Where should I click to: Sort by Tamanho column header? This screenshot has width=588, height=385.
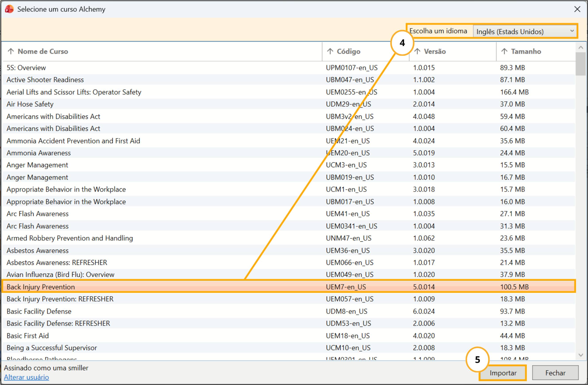pyautogui.click(x=526, y=51)
